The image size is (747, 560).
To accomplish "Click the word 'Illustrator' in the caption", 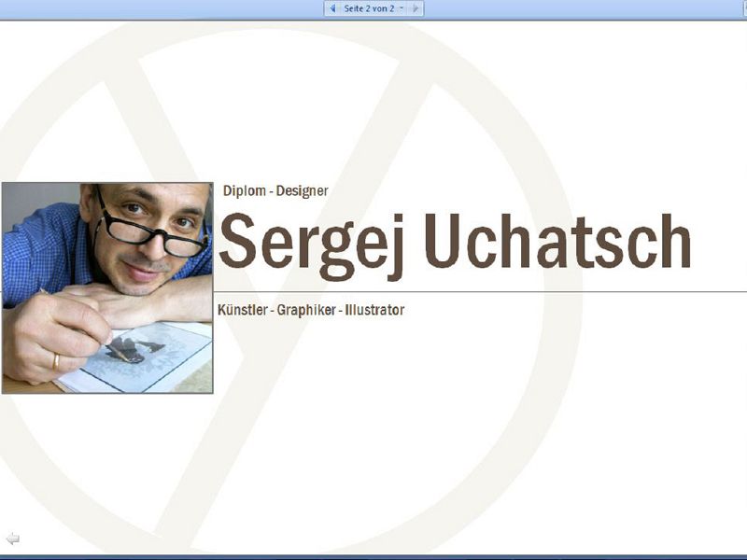I will [374, 309].
